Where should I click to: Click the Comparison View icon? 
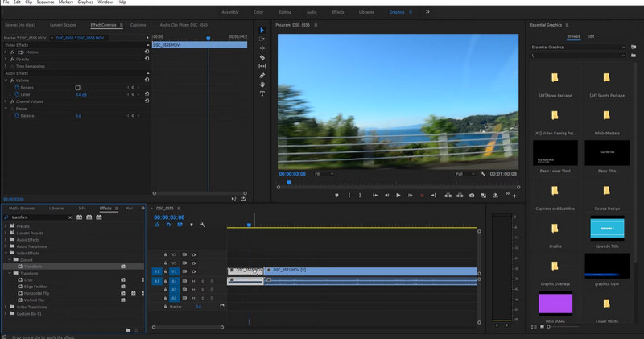pos(484,196)
